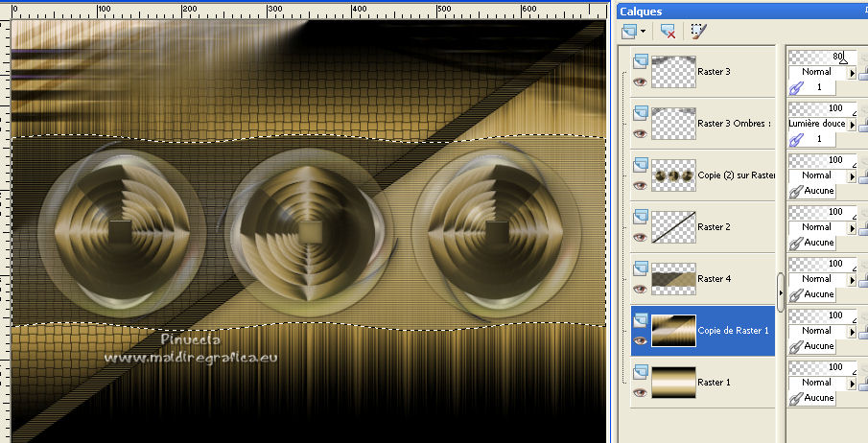This screenshot has width=868, height=443.
Task: Hide the Raster 3 layer with its eye
Action: pyautogui.click(x=641, y=82)
